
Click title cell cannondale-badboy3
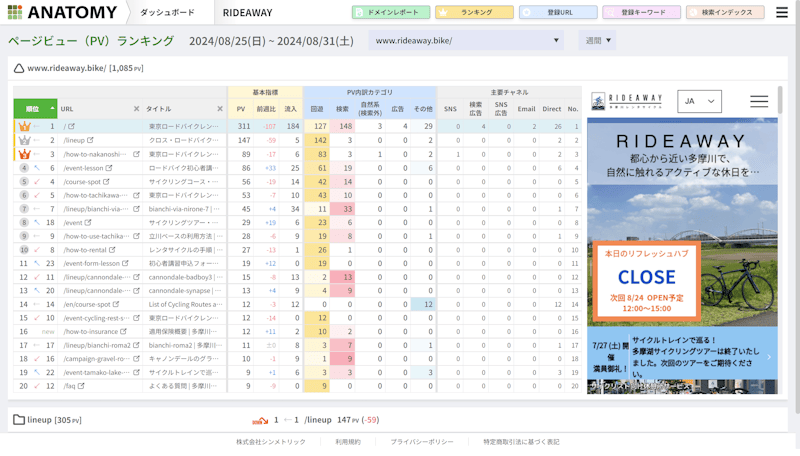(x=184, y=277)
